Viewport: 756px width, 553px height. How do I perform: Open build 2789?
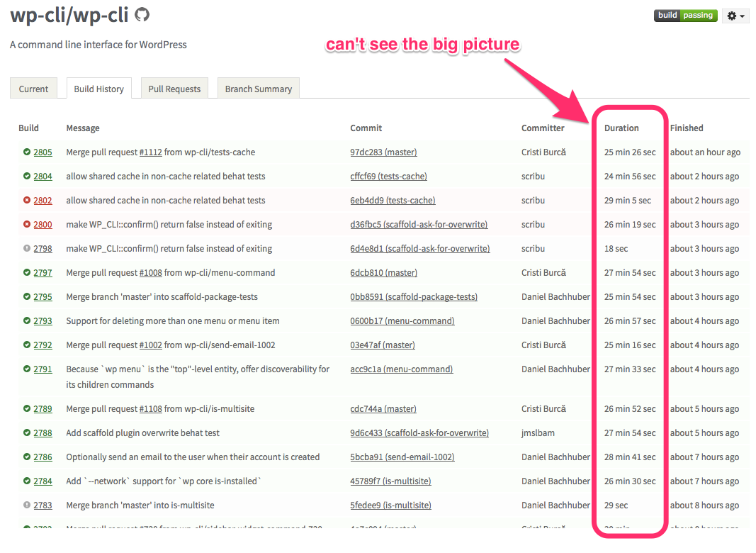pos(43,409)
